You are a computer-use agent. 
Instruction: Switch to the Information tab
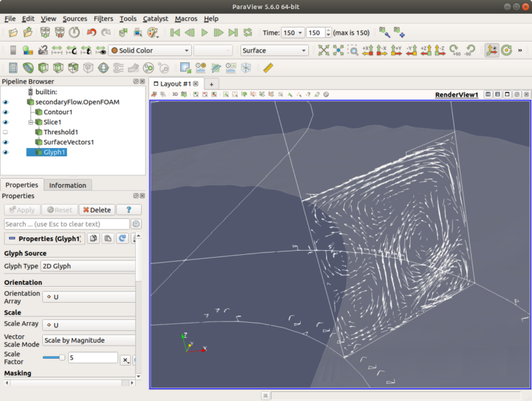click(68, 185)
